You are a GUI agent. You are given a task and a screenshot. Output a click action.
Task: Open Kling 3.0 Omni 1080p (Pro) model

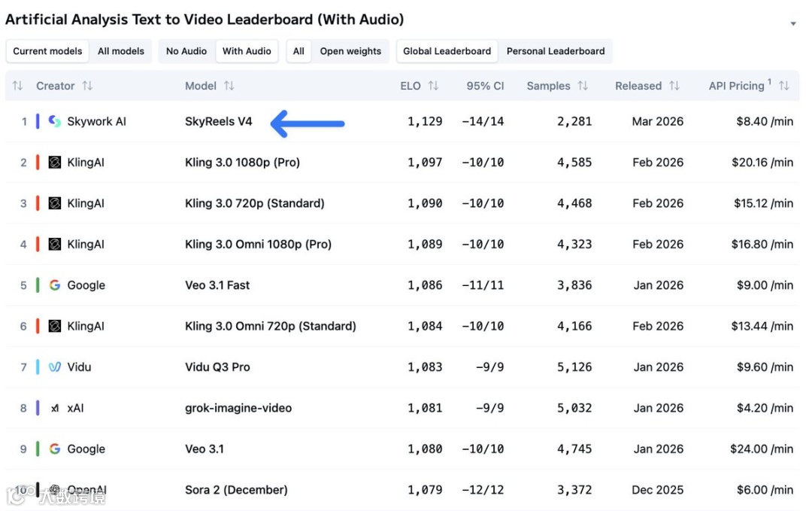(258, 244)
